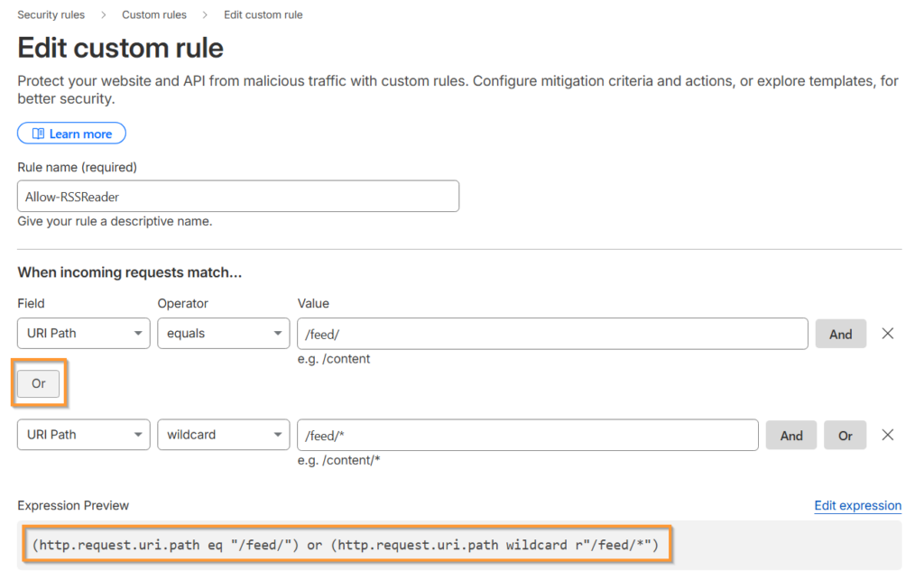Image resolution: width=924 pixels, height=580 pixels.
Task: Click the Learn more button
Action: click(72, 134)
